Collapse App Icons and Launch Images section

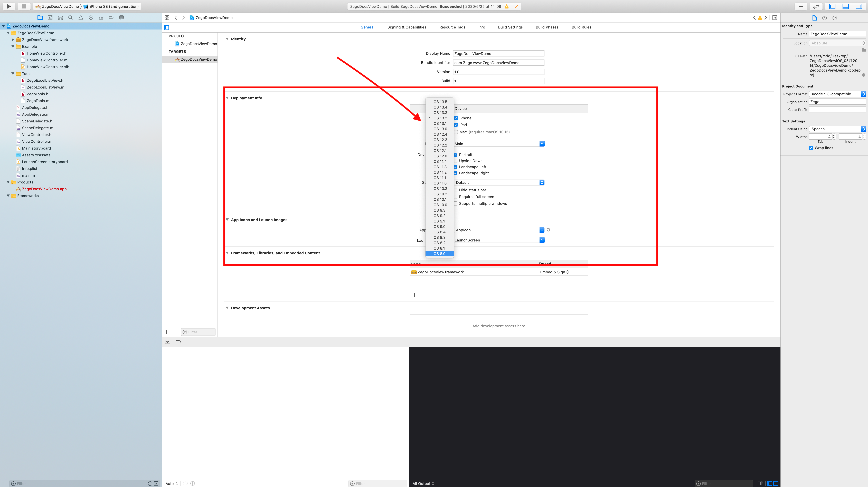point(227,220)
